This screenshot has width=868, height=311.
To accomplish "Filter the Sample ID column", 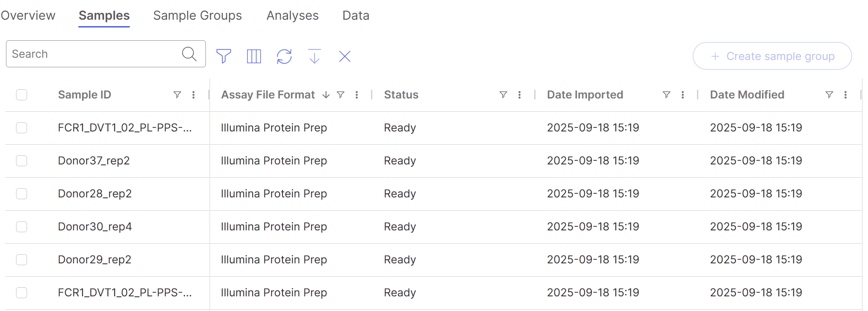I will 177,94.
